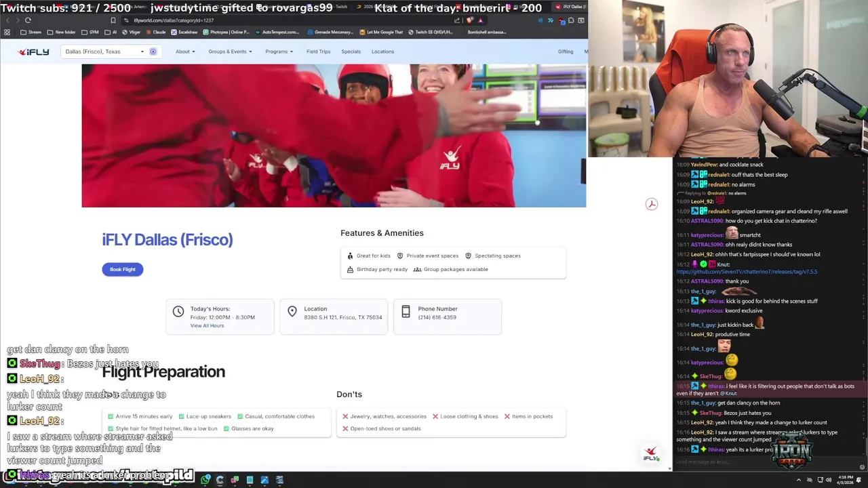Click the locate-me icon beside the location selector

(153, 52)
